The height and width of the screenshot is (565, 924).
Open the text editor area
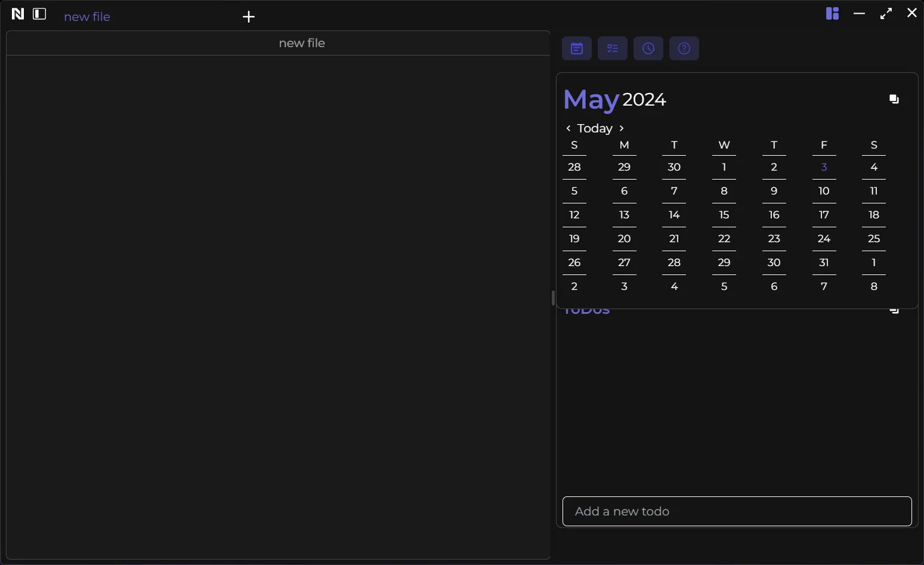278,307
